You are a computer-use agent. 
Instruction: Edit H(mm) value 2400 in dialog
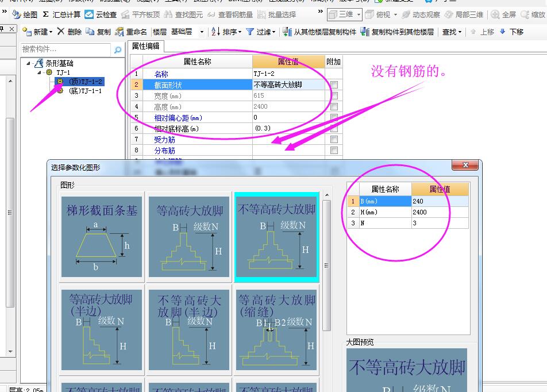coord(440,212)
